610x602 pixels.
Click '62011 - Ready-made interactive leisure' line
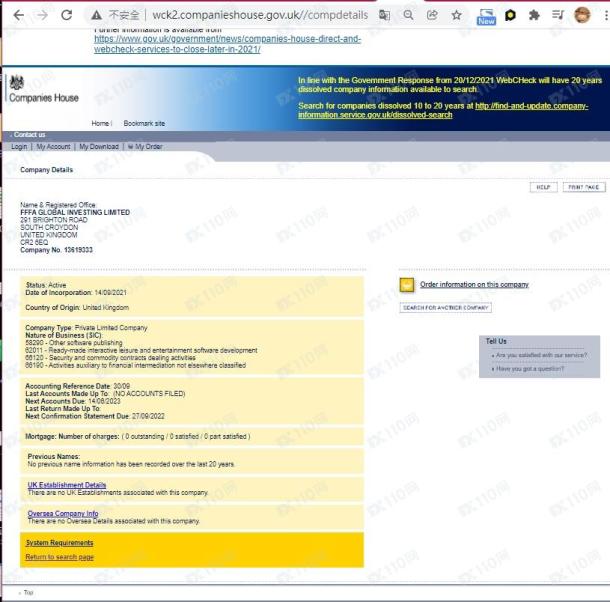[141, 350]
